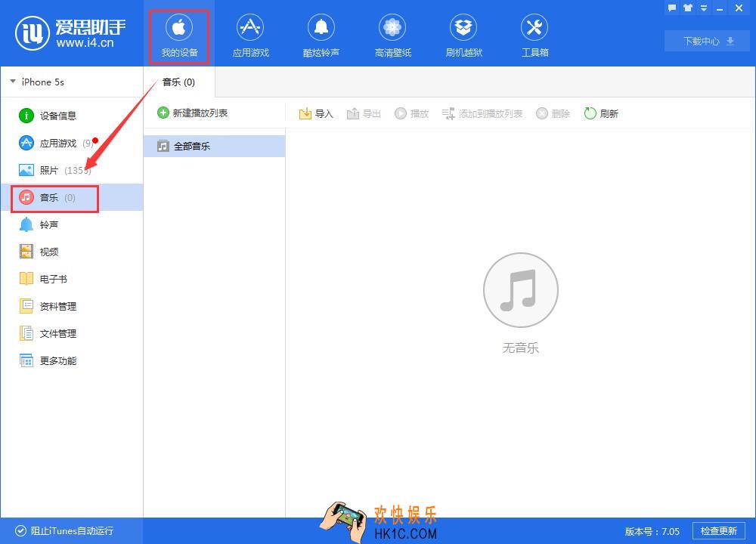Image resolution: width=756 pixels, height=544 pixels.
Task: Create a new playlist with 新建播放列表
Action: (x=193, y=113)
